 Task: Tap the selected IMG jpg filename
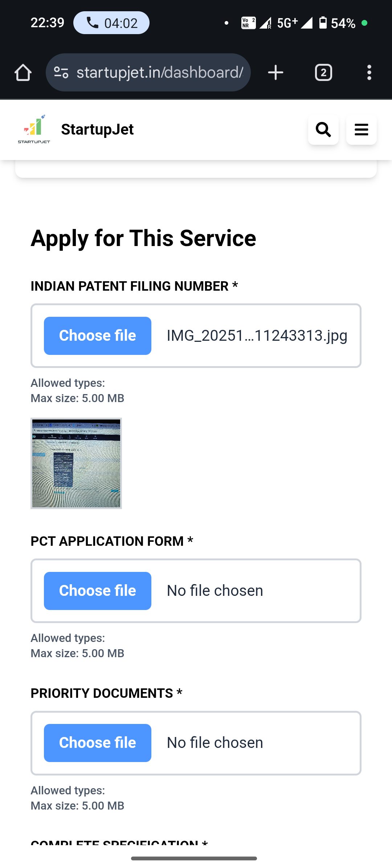[257, 336]
